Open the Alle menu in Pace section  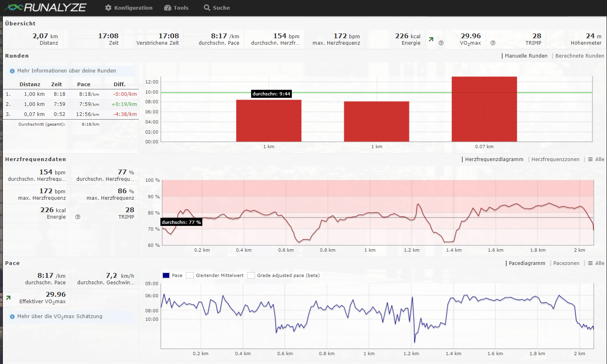(596, 263)
